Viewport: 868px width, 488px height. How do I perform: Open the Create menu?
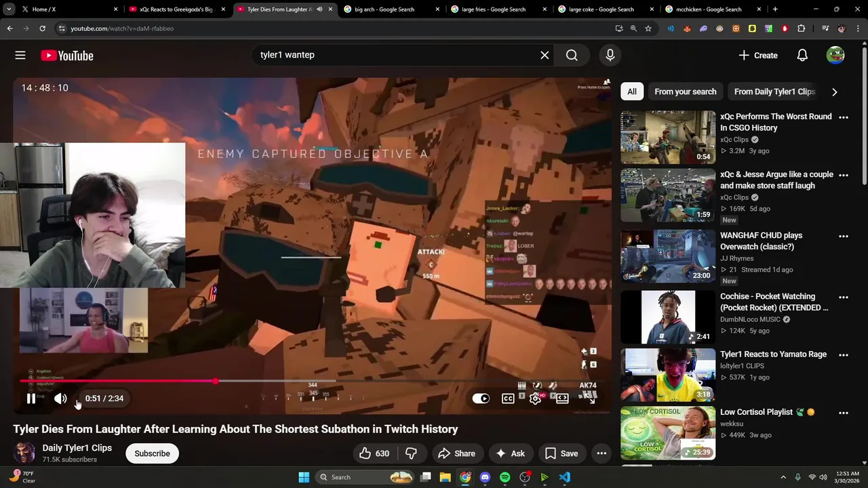tap(758, 56)
